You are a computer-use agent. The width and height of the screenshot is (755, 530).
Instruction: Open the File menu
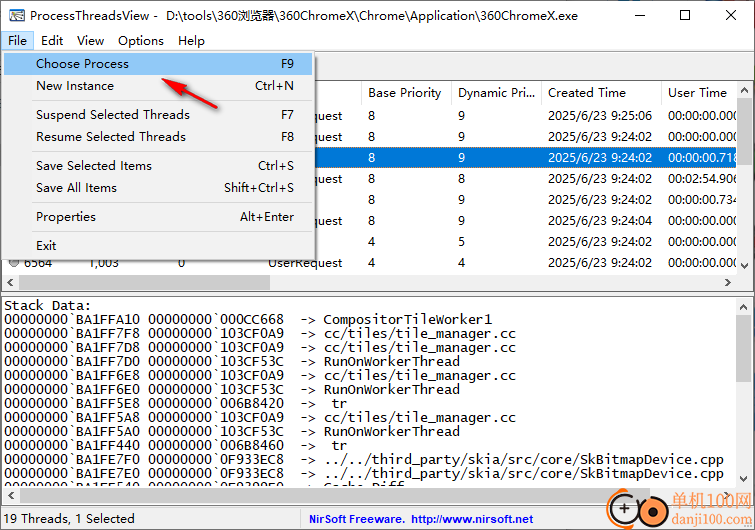pos(17,40)
